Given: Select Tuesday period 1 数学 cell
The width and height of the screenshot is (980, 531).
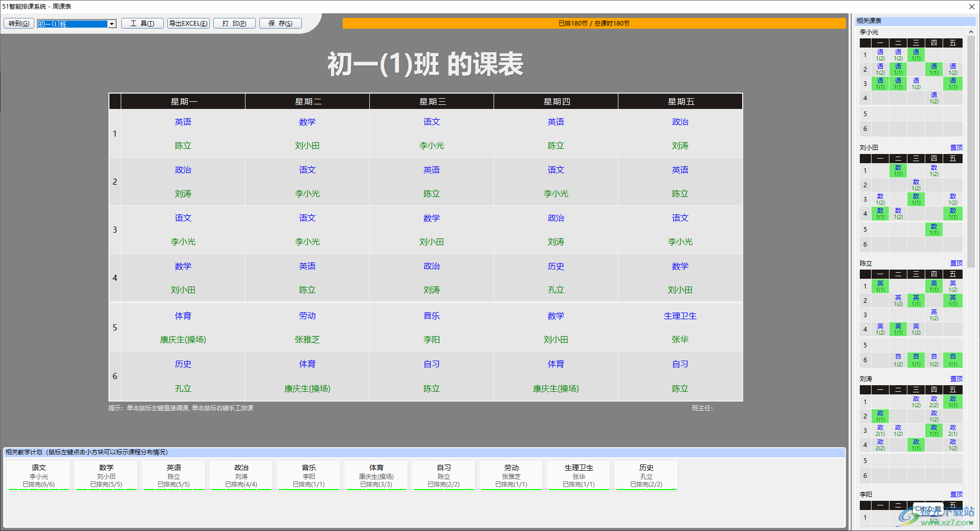Looking at the screenshot, I should (x=307, y=134).
